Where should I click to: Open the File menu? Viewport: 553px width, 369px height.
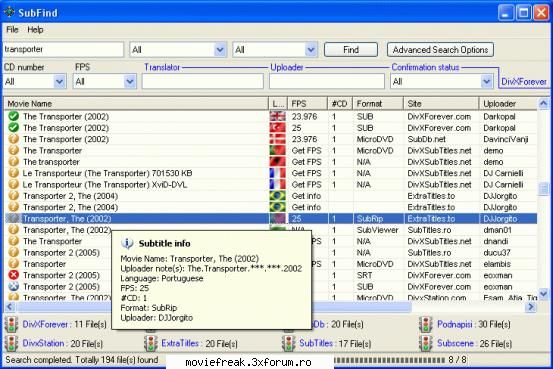pos(12,30)
